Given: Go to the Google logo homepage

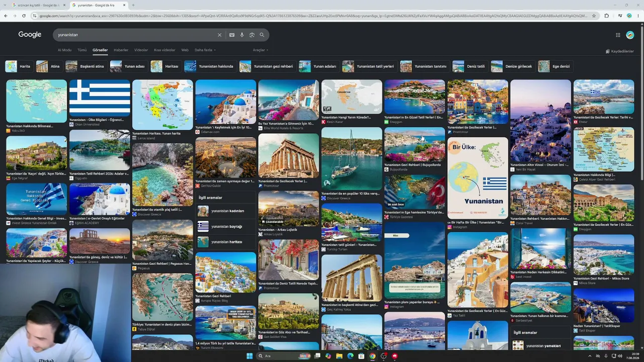Looking at the screenshot, I should click(x=30, y=35).
